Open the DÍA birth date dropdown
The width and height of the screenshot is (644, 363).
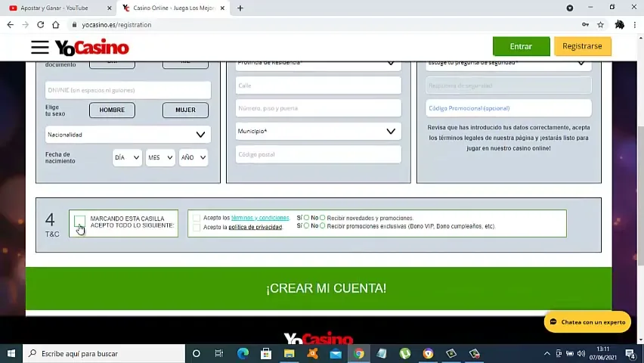[x=127, y=157]
